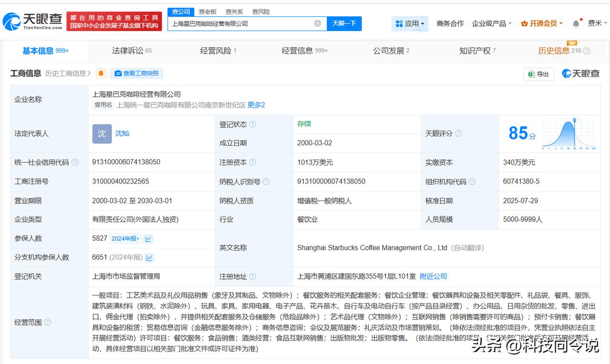
Task: Click help icon next to 统一社会信用代码
Action: [x=75, y=162]
